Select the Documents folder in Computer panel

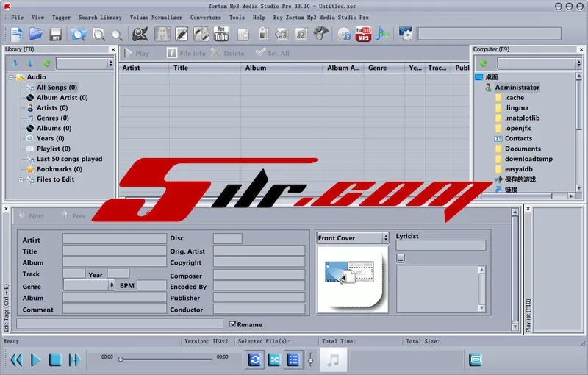pos(523,149)
